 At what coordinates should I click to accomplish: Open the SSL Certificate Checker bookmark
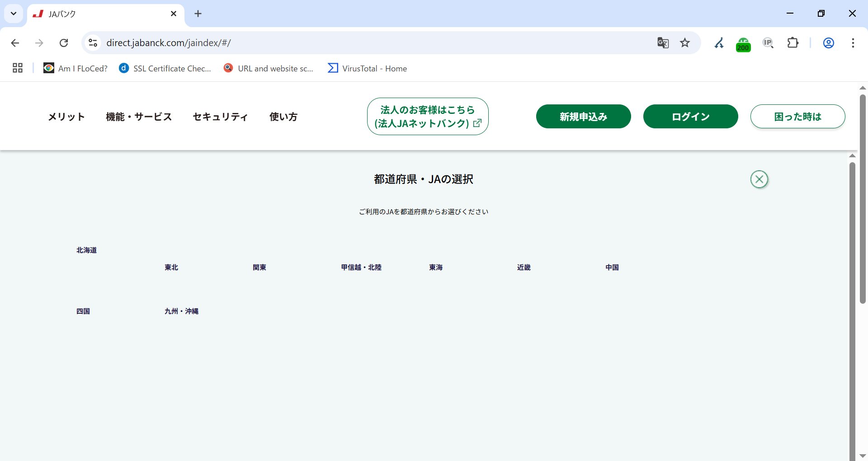coord(165,68)
